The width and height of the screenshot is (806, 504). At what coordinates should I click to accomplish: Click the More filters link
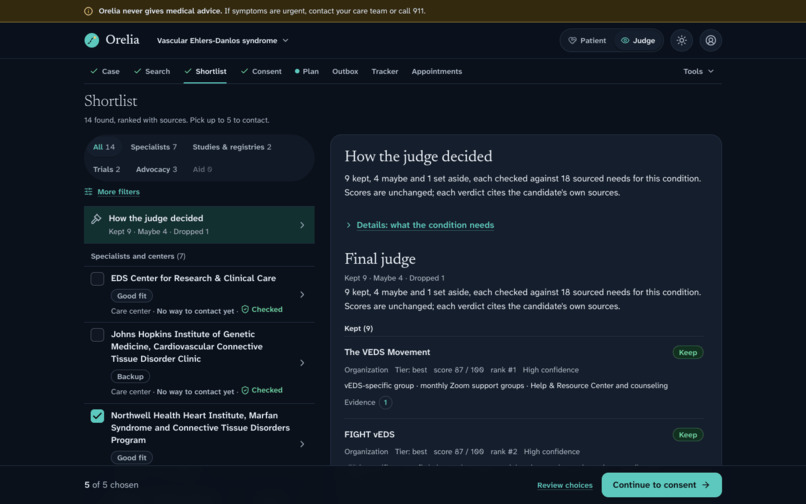click(118, 191)
